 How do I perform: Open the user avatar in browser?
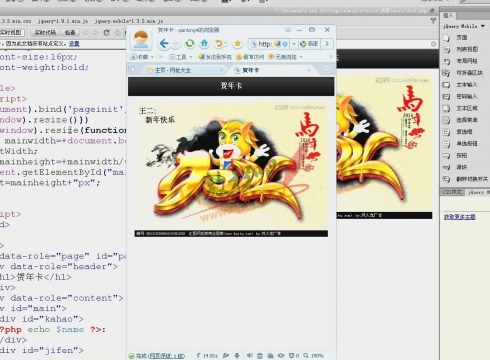(x=141, y=39)
